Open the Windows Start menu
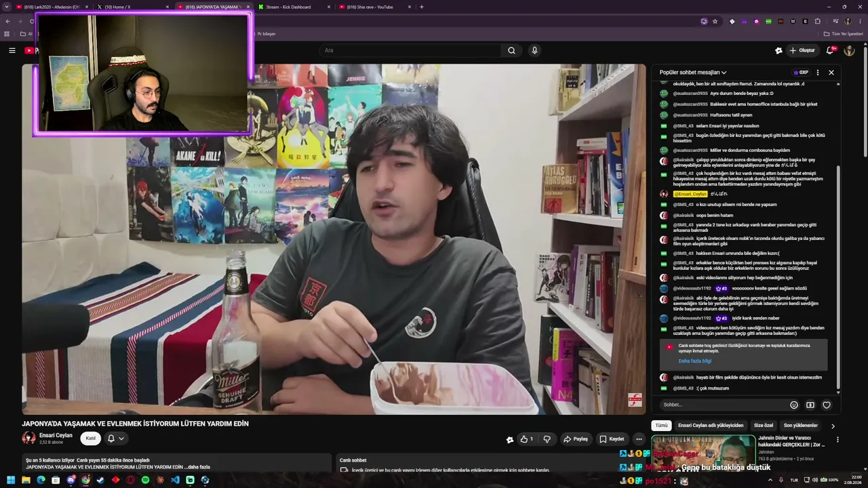This screenshot has width=868, height=488. (x=11, y=480)
